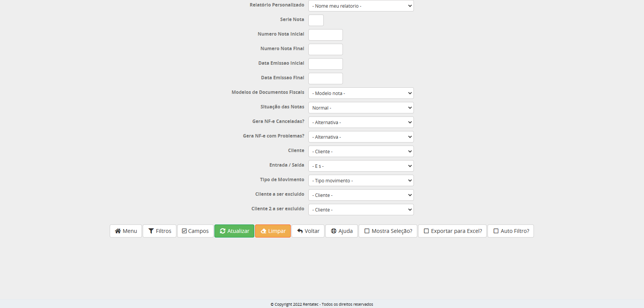
Task: Click the Atualizar refresh icon
Action: coord(222,231)
